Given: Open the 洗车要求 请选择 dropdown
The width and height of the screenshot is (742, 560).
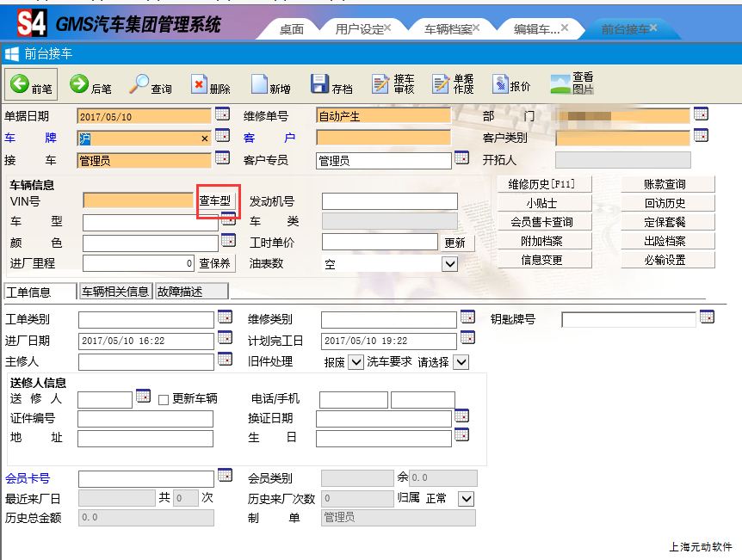Looking at the screenshot, I should click(x=461, y=362).
